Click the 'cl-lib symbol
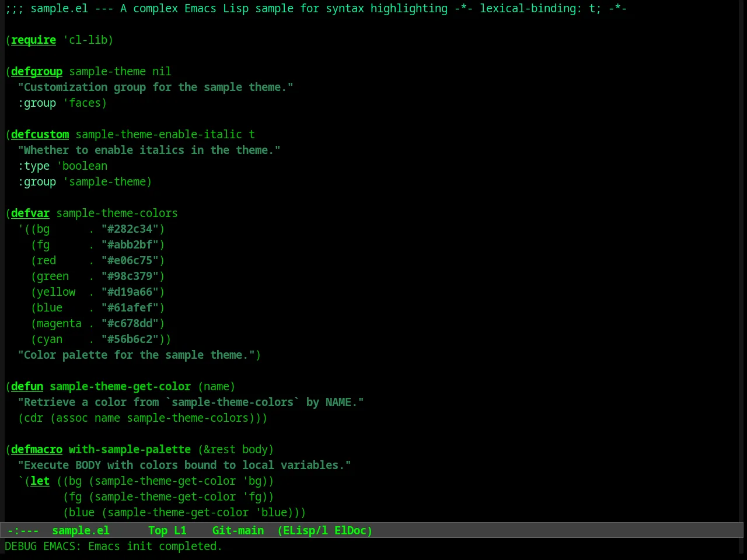 pos(85,40)
